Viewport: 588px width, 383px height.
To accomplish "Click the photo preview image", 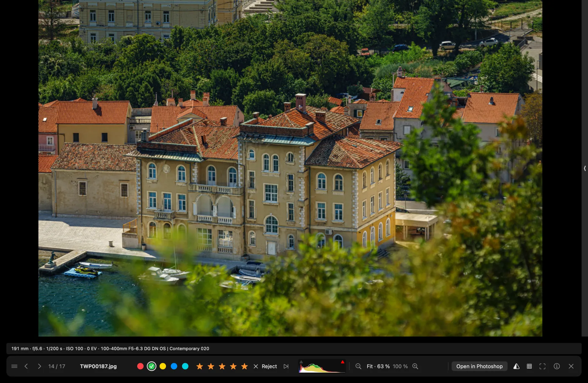I will [x=290, y=168].
